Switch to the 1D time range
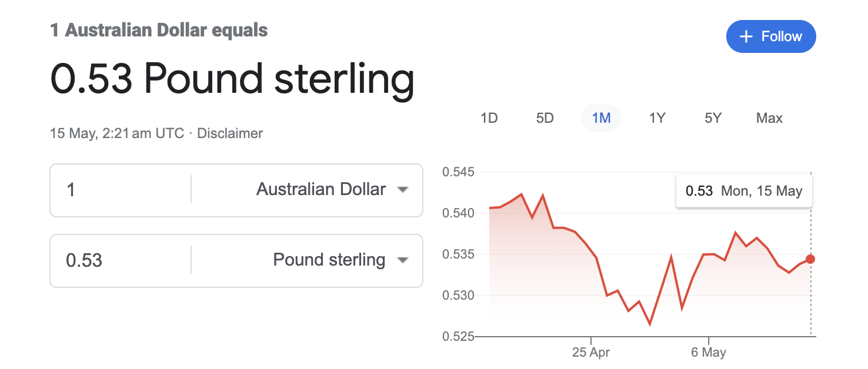This screenshot has height=369, width=868. [489, 118]
